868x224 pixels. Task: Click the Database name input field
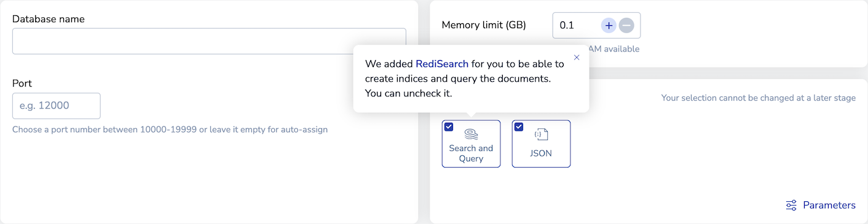[x=209, y=41]
